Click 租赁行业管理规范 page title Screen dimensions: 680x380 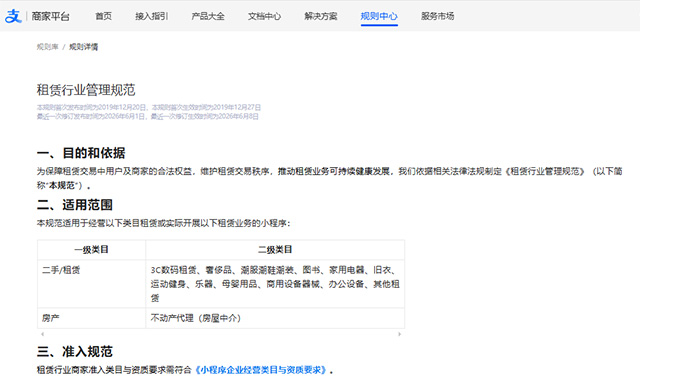[86, 90]
